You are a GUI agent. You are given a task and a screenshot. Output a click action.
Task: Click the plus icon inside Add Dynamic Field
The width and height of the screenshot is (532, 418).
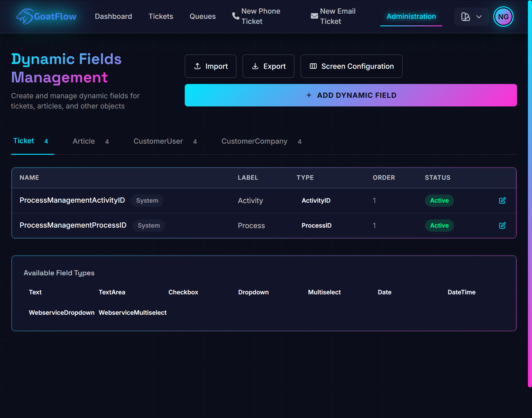pyautogui.click(x=309, y=95)
